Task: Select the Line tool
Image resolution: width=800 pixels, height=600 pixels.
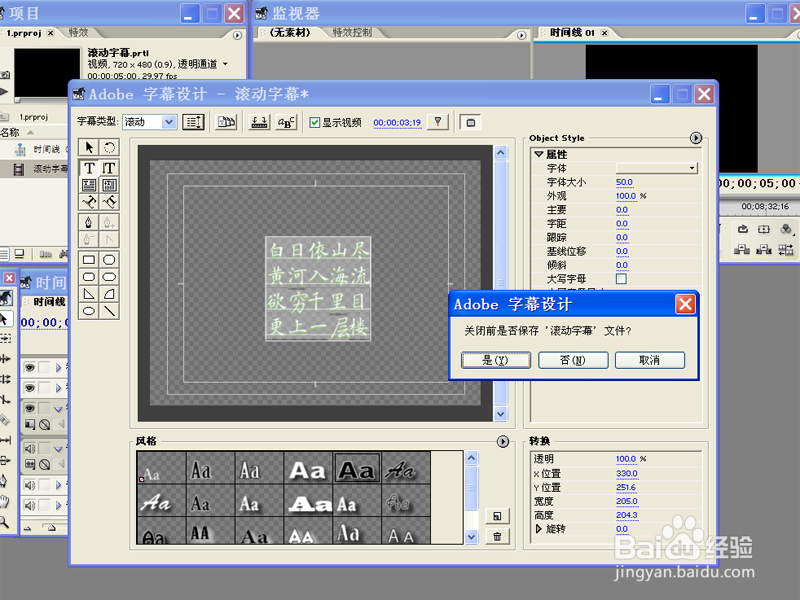Action: [x=109, y=311]
